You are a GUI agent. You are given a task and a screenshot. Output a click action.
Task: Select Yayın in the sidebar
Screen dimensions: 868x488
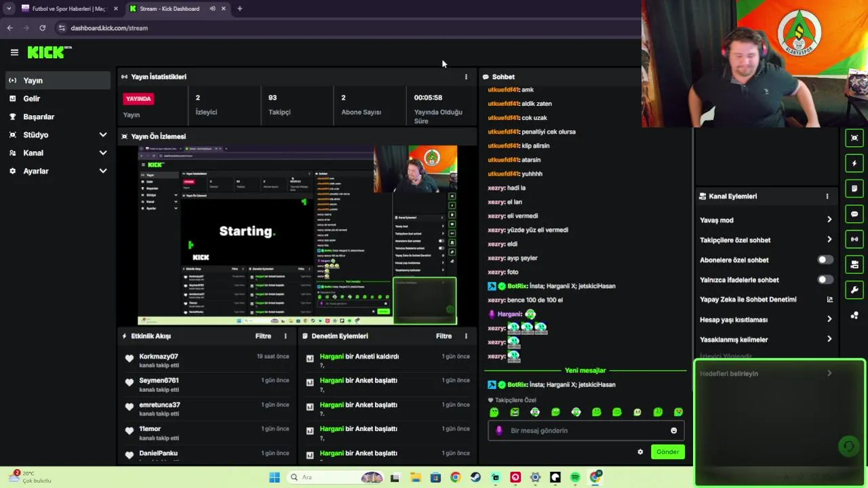pos(58,81)
